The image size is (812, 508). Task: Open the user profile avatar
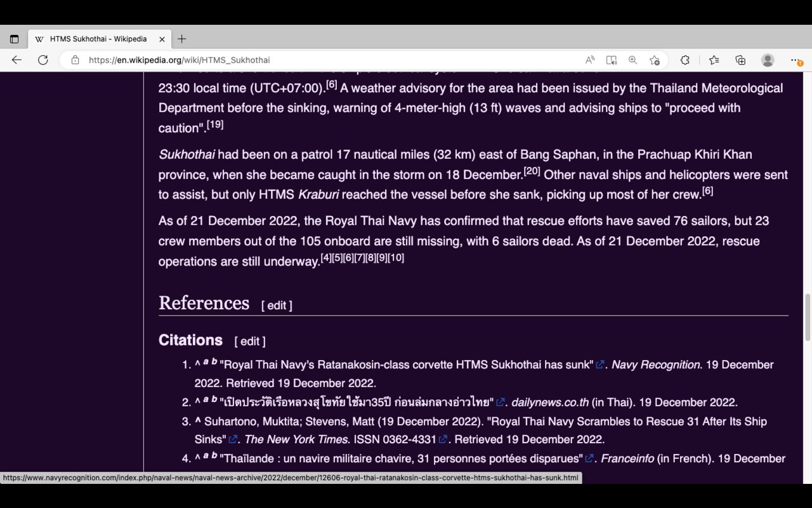768,60
